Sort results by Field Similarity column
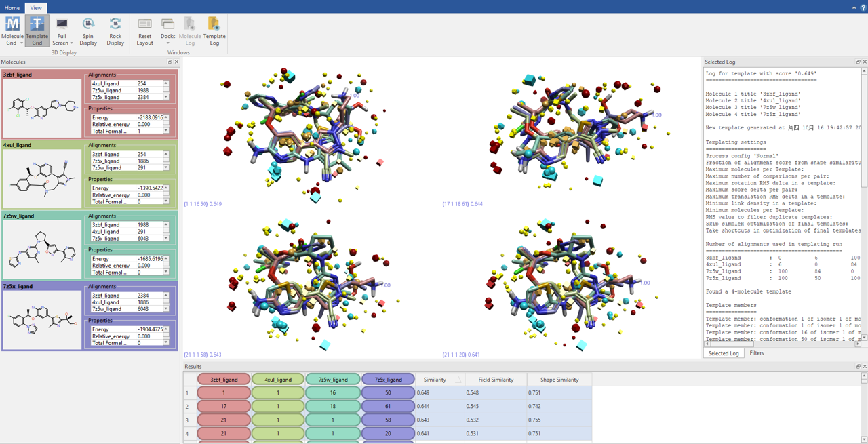Image resolution: width=868 pixels, height=444 pixels. [x=496, y=380]
